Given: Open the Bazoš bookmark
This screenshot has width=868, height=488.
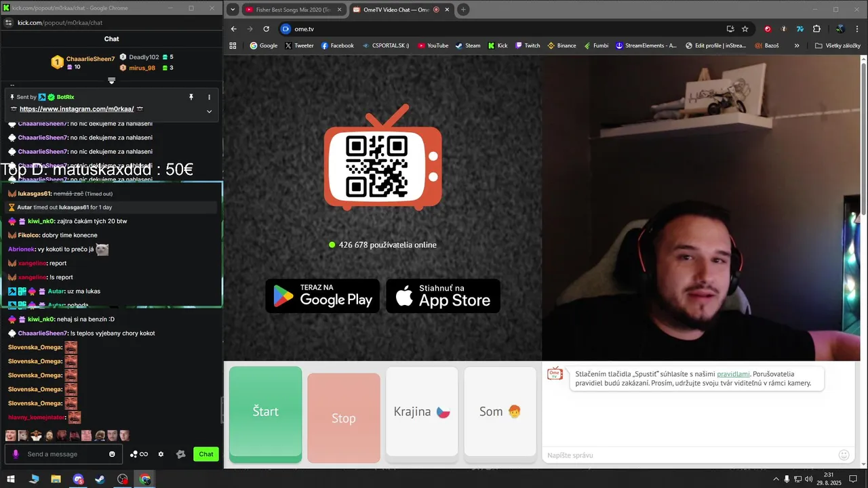Looking at the screenshot, I should point(766,45).
